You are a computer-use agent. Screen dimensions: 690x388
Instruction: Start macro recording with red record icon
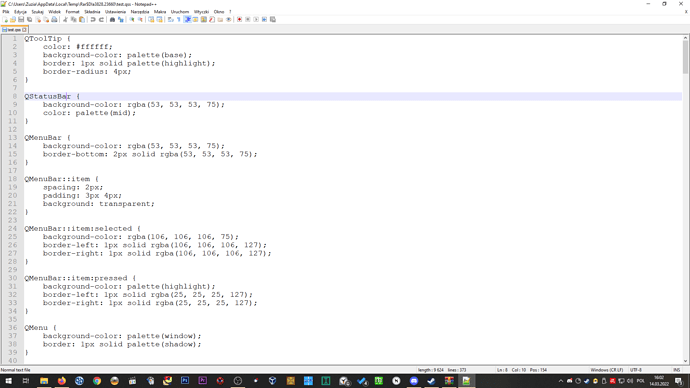tap(239, 19)
